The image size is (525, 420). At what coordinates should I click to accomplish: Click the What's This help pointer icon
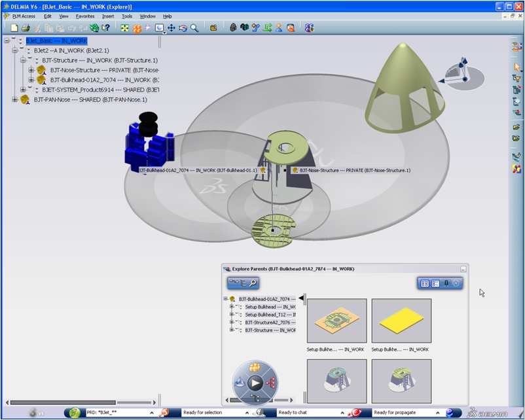pyautogui.click(x=106, y=28)
